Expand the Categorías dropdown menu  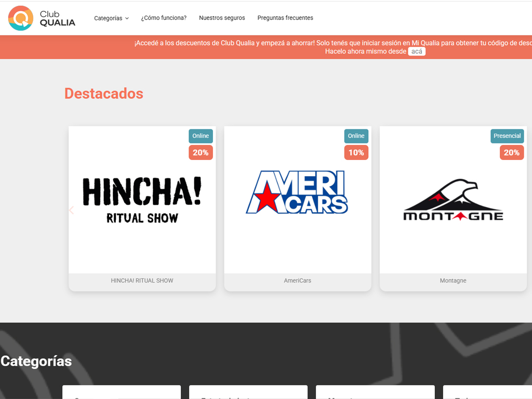111,18
